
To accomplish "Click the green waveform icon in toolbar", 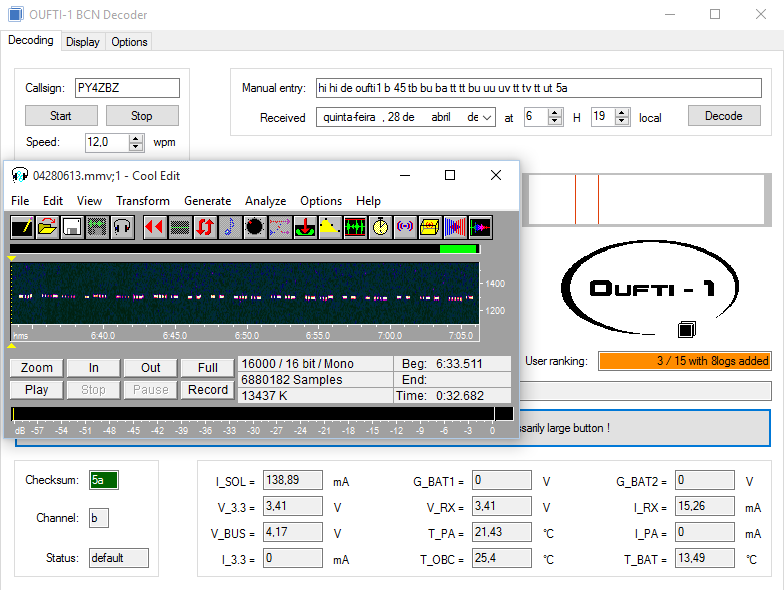I will click(x=355, y=227).
